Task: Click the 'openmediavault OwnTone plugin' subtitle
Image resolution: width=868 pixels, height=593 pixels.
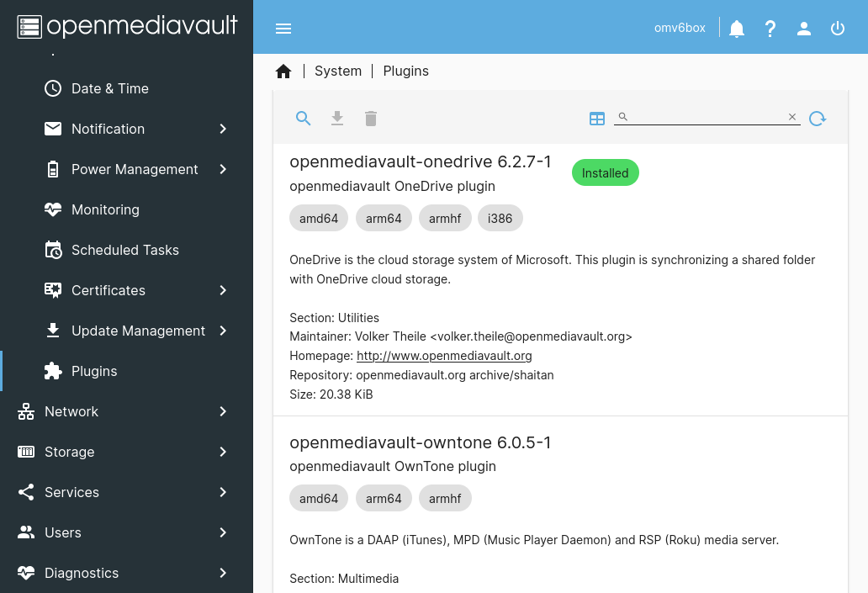Action: pyautogui.click(x=393, y=466)
